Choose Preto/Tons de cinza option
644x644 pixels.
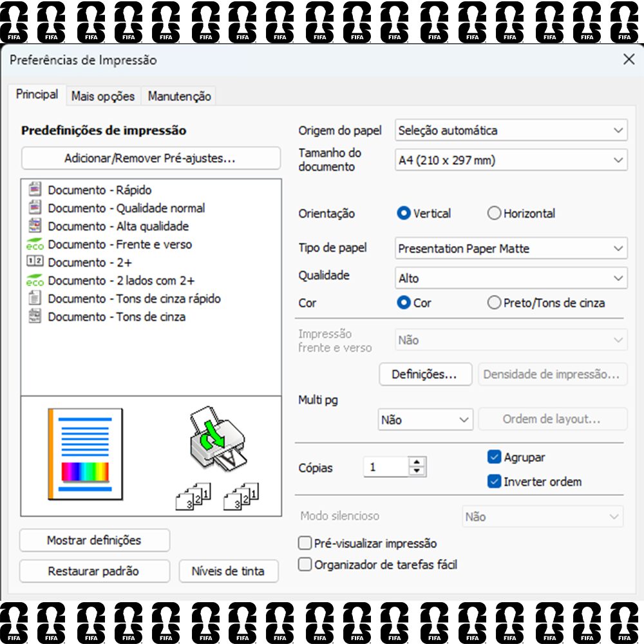(x=494, y=303)
